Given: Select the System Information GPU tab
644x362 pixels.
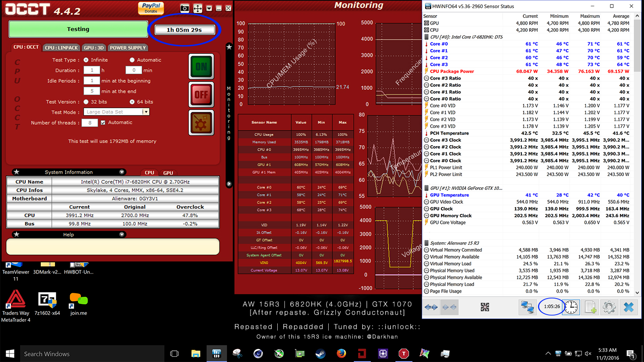Looking at the screenshot, I should (168, 173).
